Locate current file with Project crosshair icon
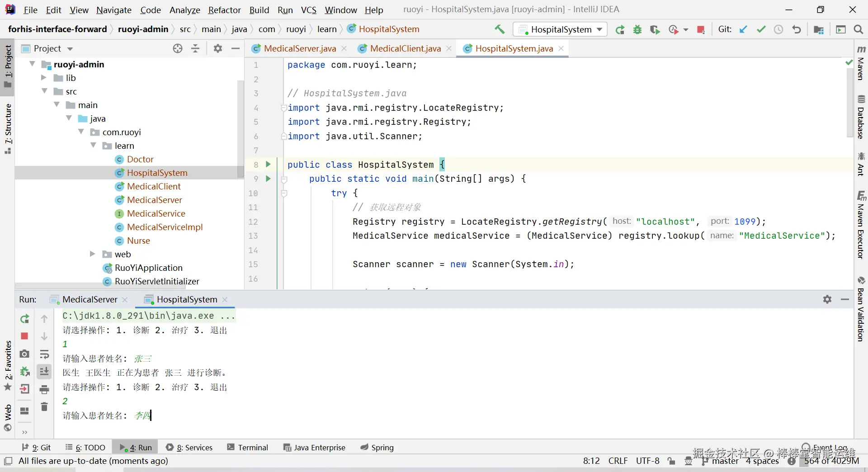This screenshot has height=472, width=868. tap(178, 48)
